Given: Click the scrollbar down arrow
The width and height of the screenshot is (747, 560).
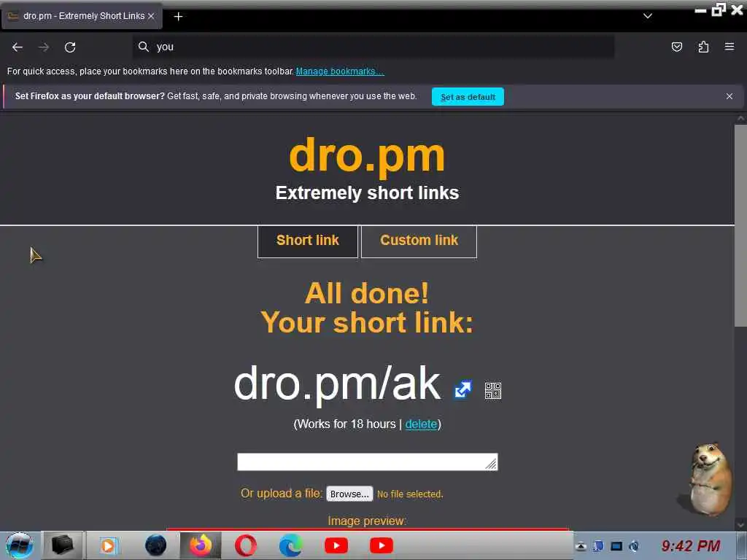Looking at the screenshot, I should (x=741, y=525).
